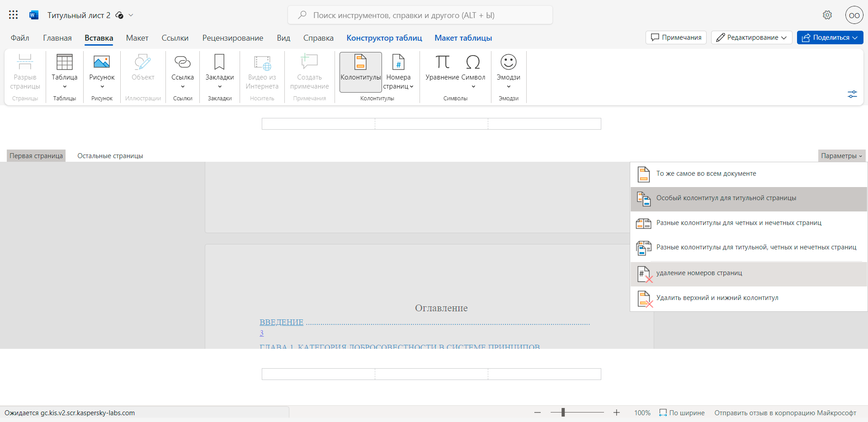Image resolution: width=868 pixels, height=422 pixels.
Task: Open the Эмодзи emoji picker
Action: (x=509, y=72)
